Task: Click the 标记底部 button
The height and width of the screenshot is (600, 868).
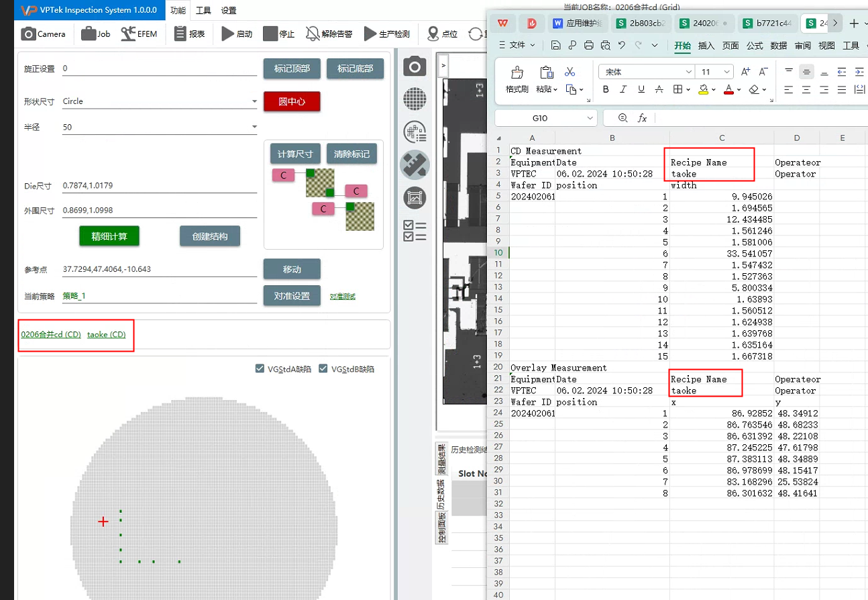Action: (x=356, y=68)
